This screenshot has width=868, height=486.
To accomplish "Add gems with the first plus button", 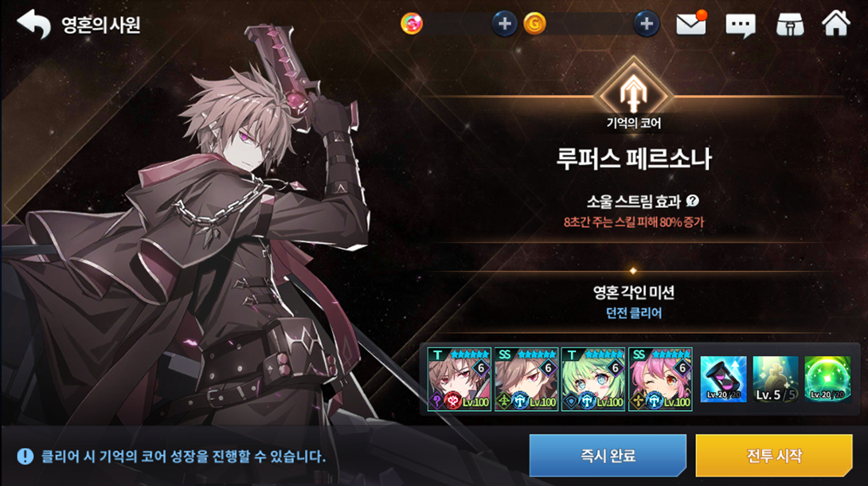I will tap(504, 24).
